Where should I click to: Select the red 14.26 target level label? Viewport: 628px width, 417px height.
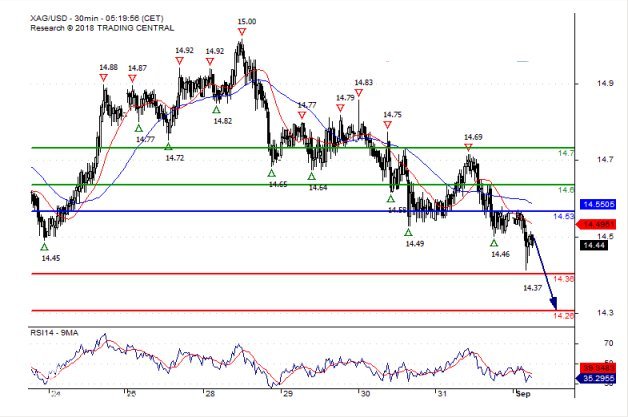pyautogui.click(x=563, y=316)
